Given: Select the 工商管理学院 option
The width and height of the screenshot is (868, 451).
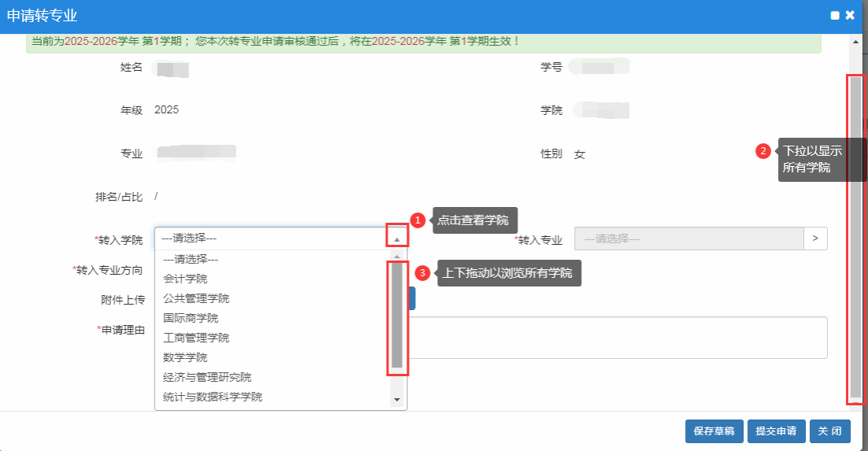Looking at the screenshot, I should click(x=196, y=338).
